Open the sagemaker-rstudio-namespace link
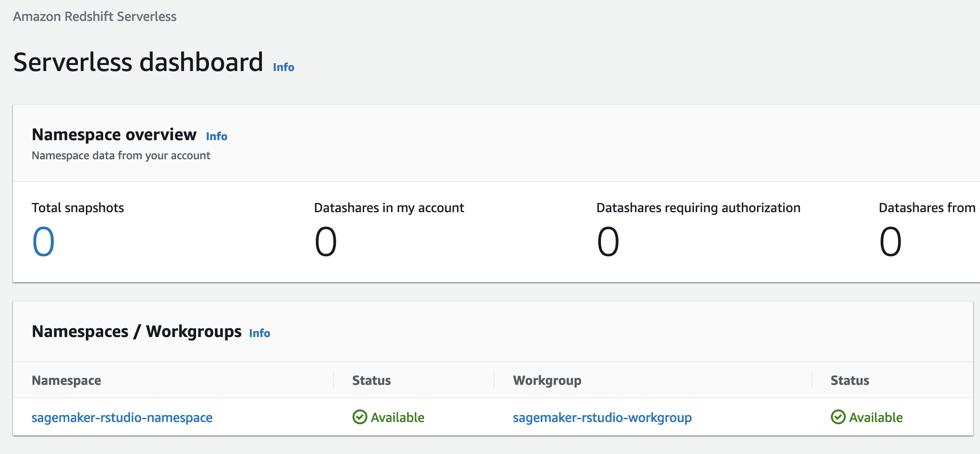980x454 pixels. point(122,418)
